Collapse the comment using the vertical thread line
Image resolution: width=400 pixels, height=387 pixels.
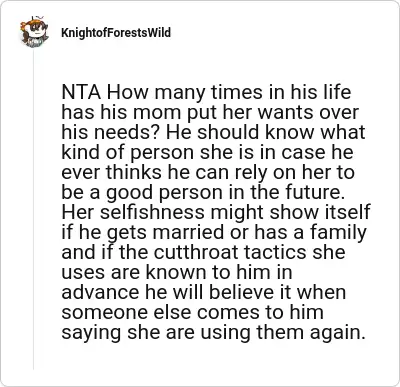(x=33, y=210)
